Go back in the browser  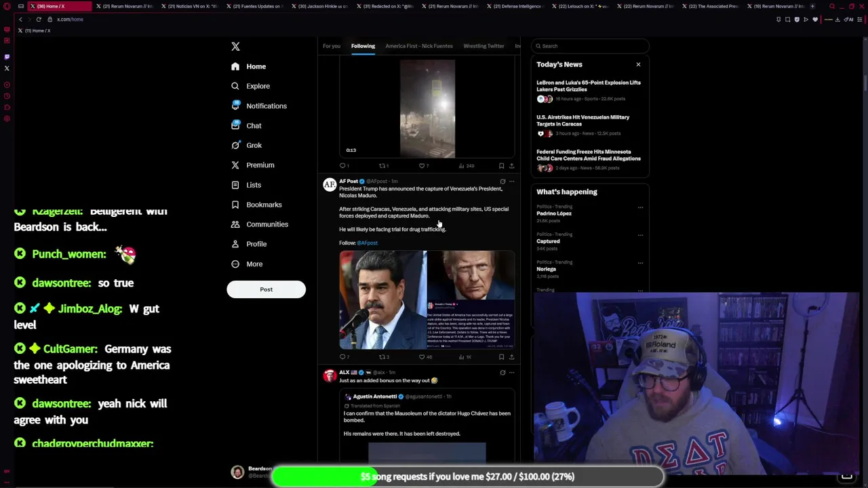coord(20,19)
